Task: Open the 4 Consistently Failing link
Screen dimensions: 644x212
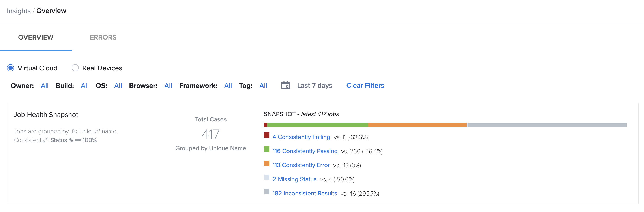Action: [301, 137]
